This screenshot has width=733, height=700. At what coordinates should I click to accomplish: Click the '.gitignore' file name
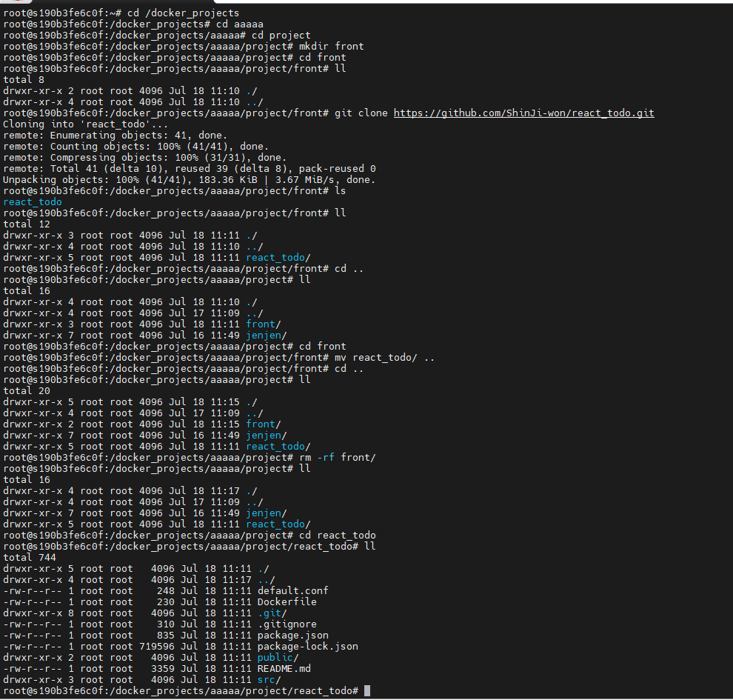[287, 624]
